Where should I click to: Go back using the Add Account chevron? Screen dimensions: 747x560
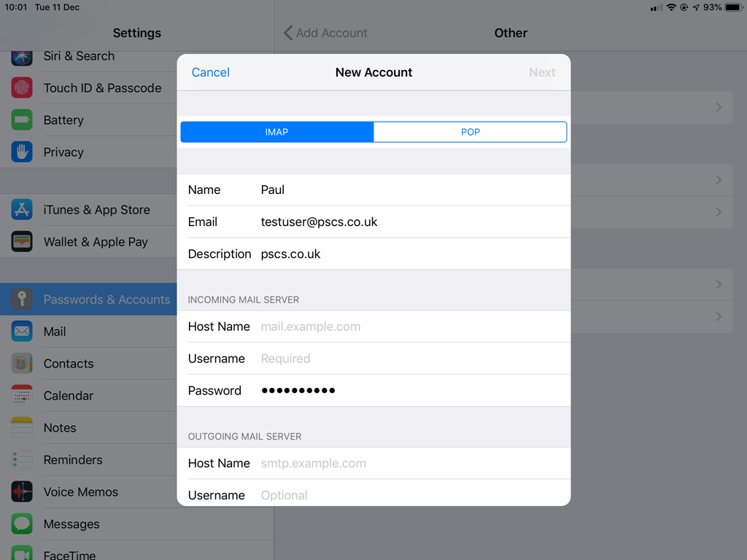tap(288, 33)
